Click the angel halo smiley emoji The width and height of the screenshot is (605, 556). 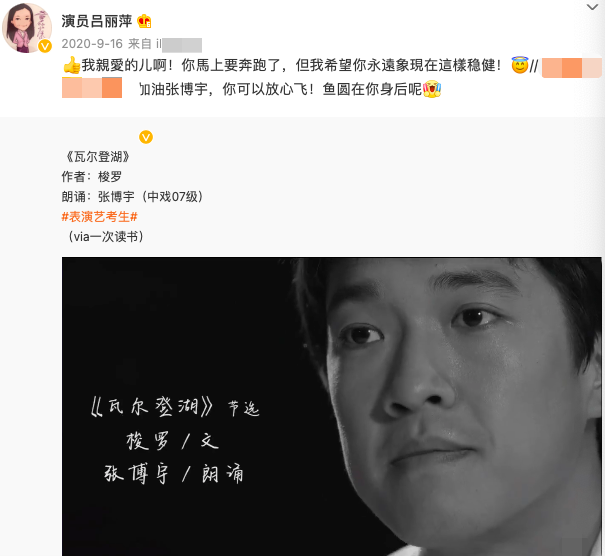[x=520, y=65]
